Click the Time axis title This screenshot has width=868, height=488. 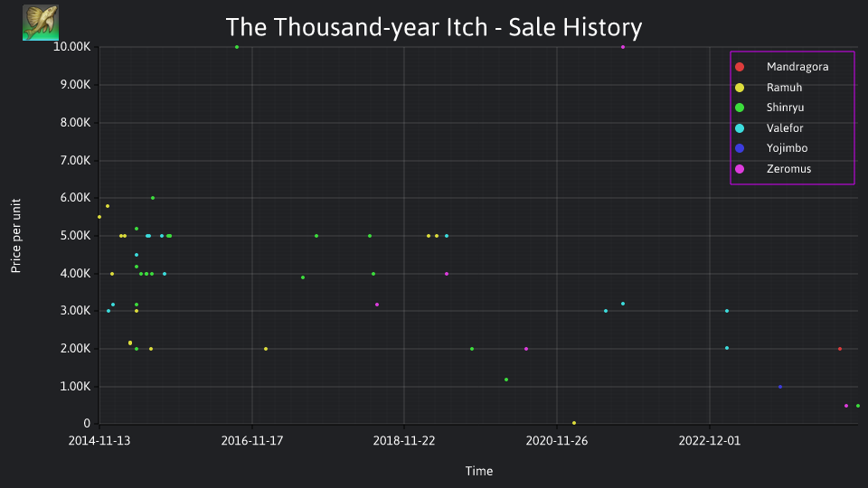tap(479, 471)
